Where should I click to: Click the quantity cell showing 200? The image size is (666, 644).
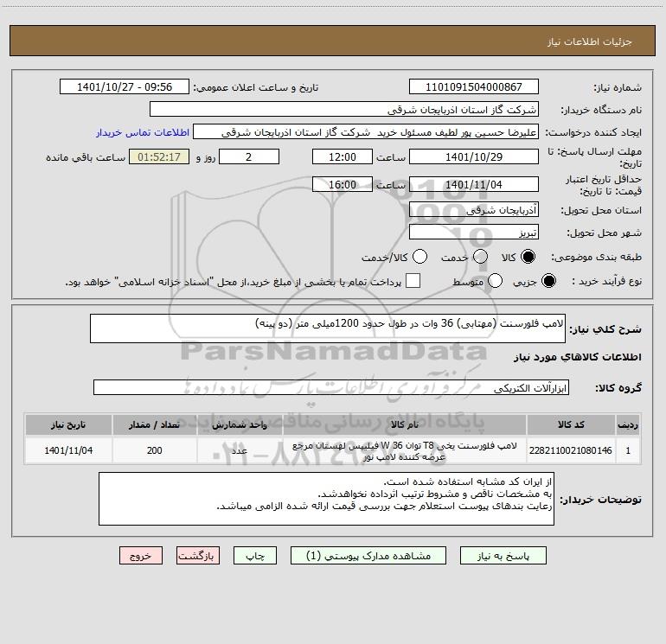154,450
